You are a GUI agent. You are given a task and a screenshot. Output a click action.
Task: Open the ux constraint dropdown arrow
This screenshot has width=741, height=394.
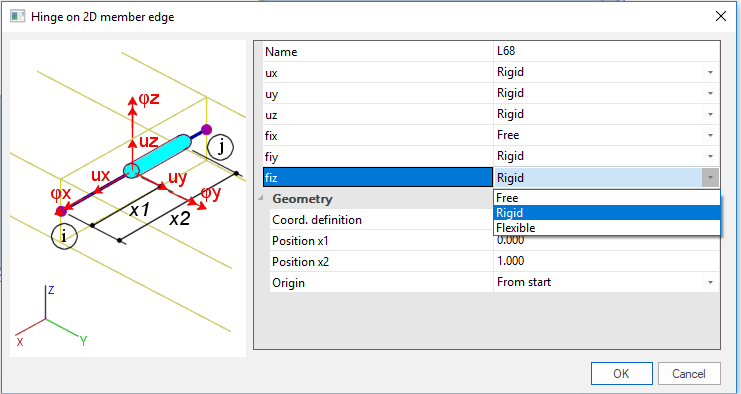[710, 73]
